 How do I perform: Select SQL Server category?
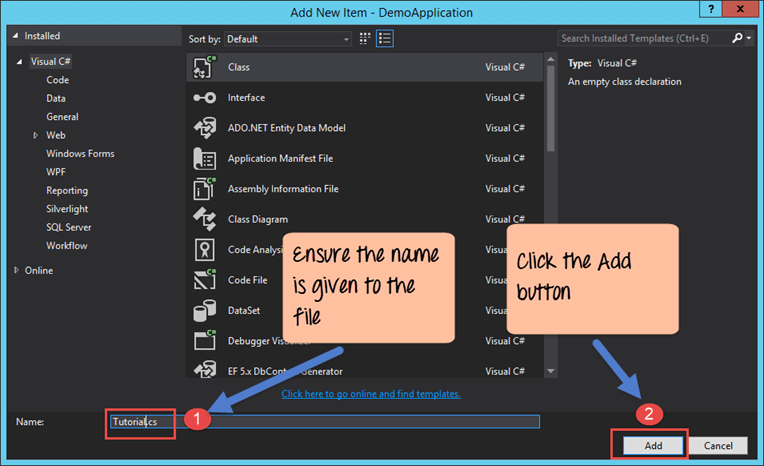point(69,227)
